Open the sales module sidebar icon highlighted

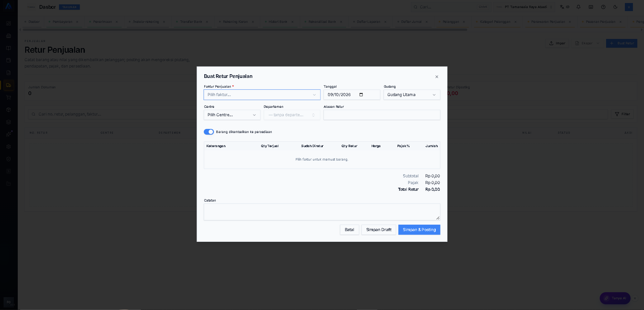click(x=9, y=85)
